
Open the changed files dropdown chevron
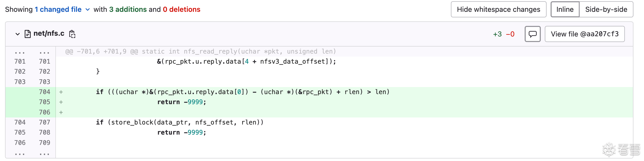point(88,10)
